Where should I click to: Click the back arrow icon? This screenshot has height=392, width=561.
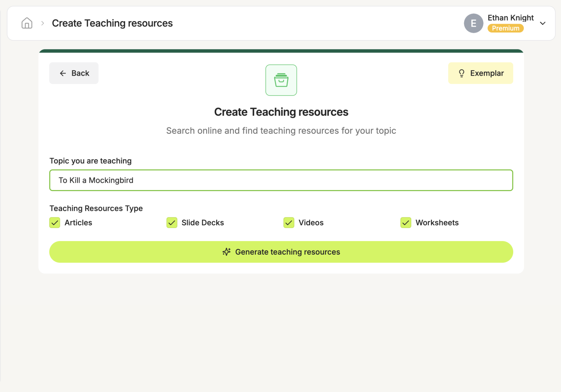point(63,73)
